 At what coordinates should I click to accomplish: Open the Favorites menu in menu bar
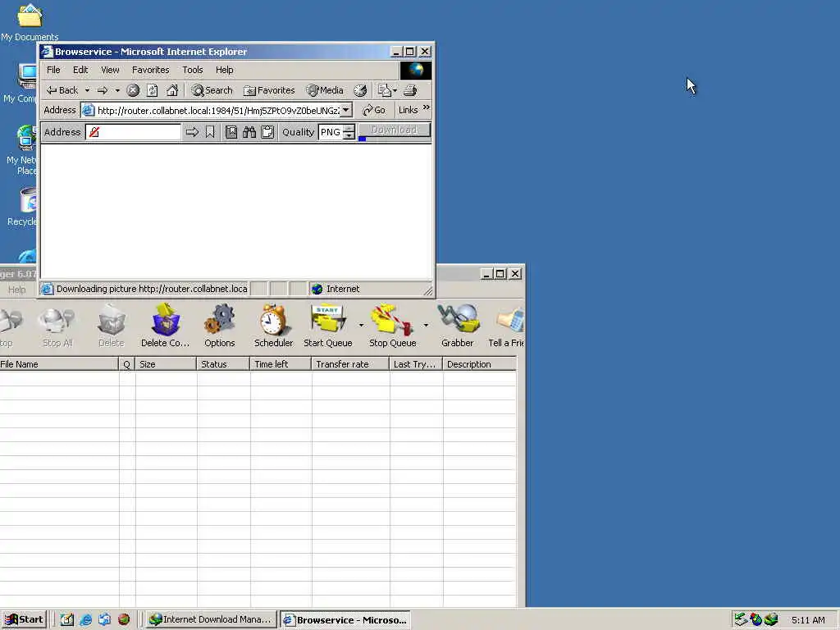point(151,70)
